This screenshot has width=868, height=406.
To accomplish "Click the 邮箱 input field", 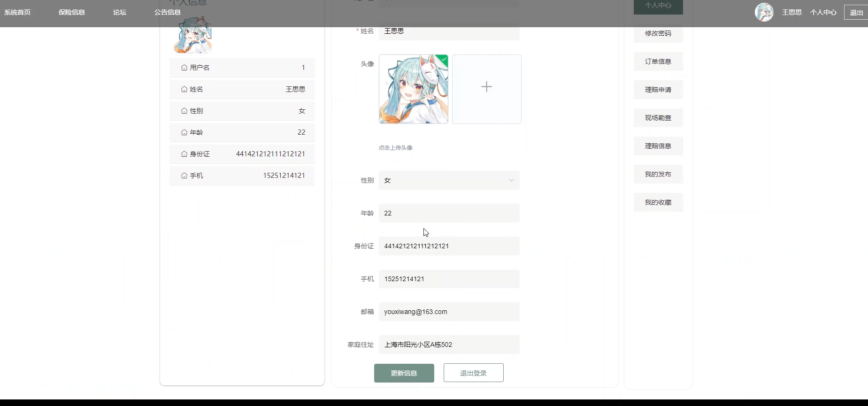I will tap(449, 312).
